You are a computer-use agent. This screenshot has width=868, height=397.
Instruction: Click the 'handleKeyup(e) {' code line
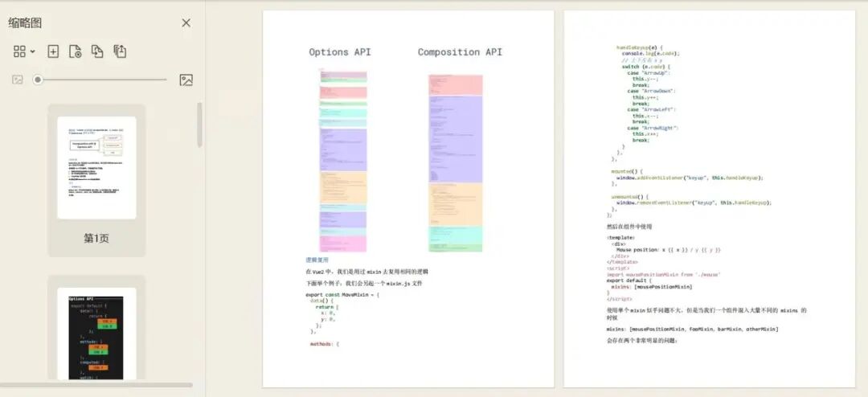pyautogui.click(x=640, y=47)
